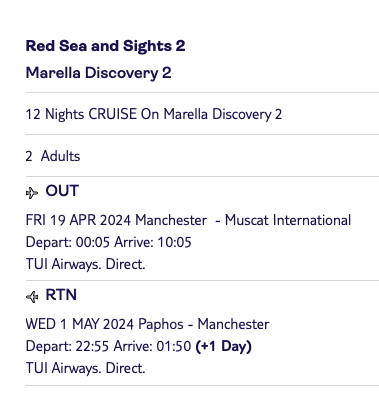This screenshot has height=402, width=379.
Task: Select the "Paphos" departure airport text
Action: coord(161,325)
